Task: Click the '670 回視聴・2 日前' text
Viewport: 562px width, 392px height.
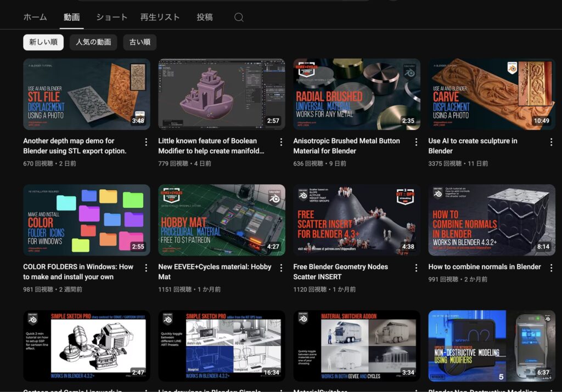Action: pos(49,163)
